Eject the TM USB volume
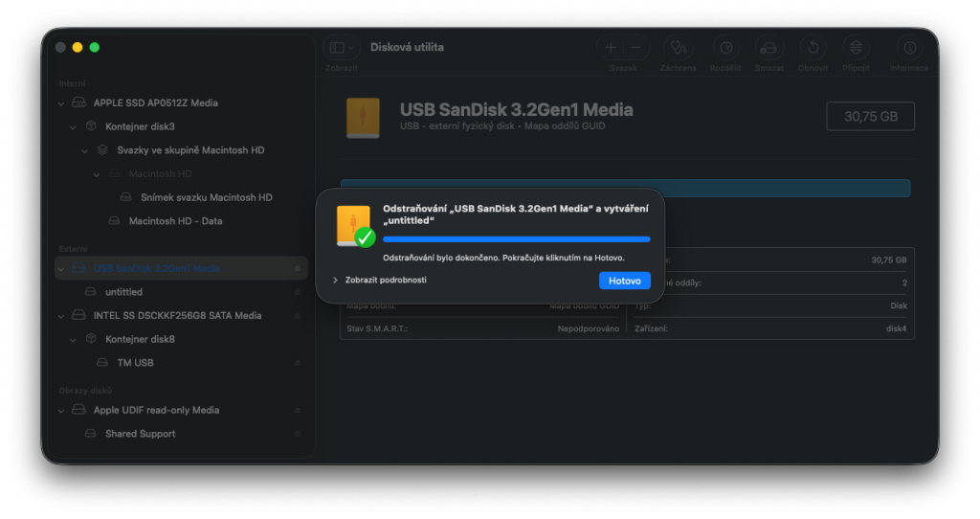Image resolution: width=980 pixels, height=519 pixels. coord(298,363)
